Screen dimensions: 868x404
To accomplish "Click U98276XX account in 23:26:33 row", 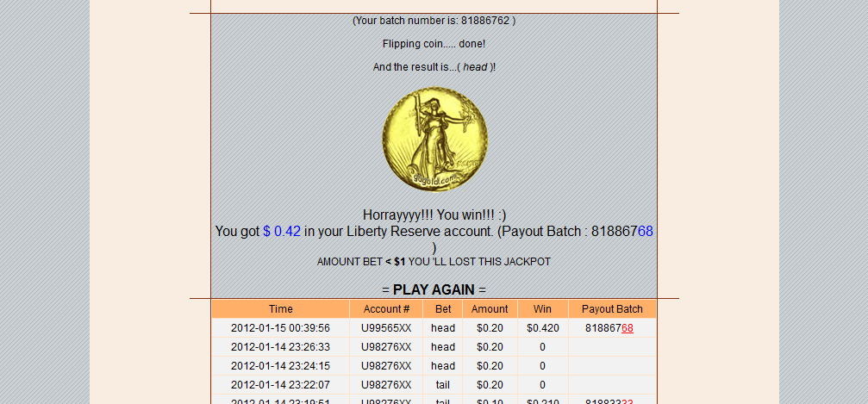I will coord(386,347).
